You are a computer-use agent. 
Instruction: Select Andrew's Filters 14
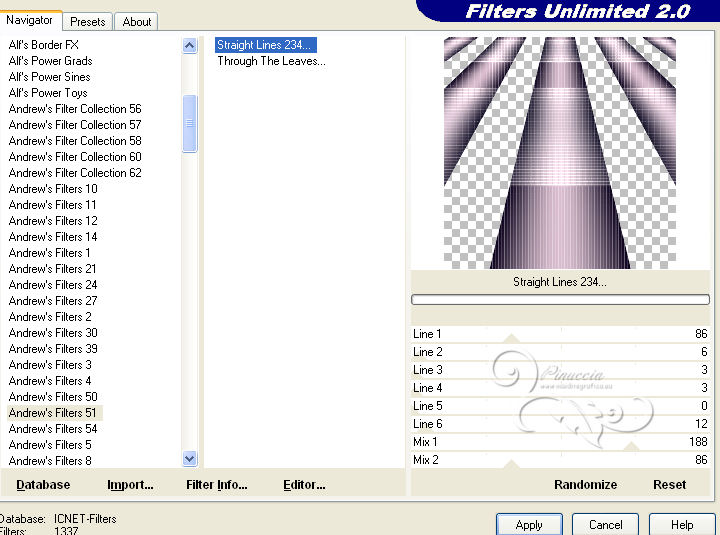point(53,237)
